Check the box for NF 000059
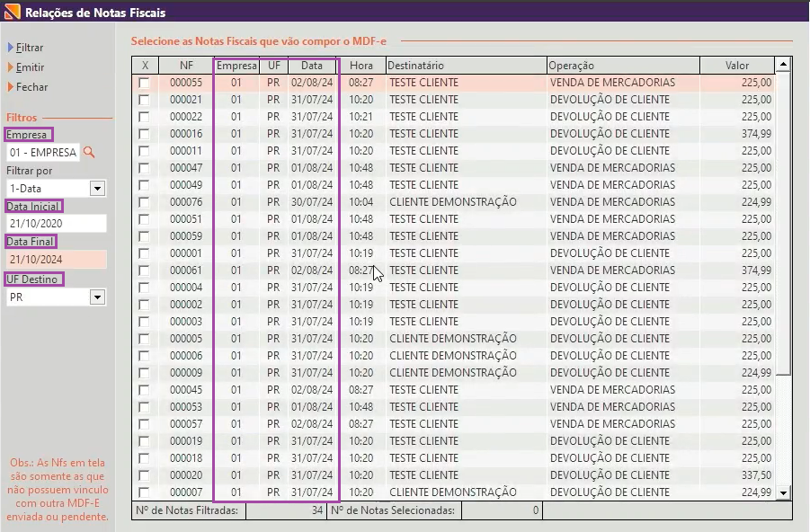810x532 pixels. [144, 236]
